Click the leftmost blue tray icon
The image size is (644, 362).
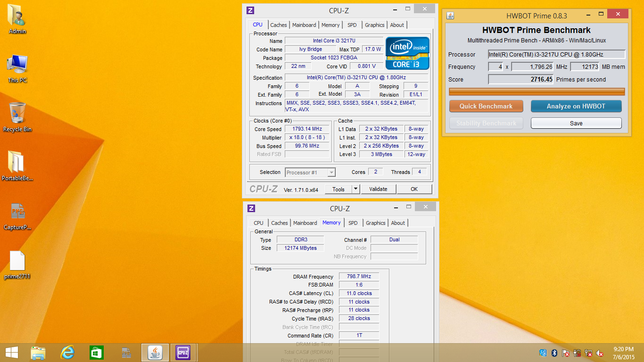pos(543,353)
